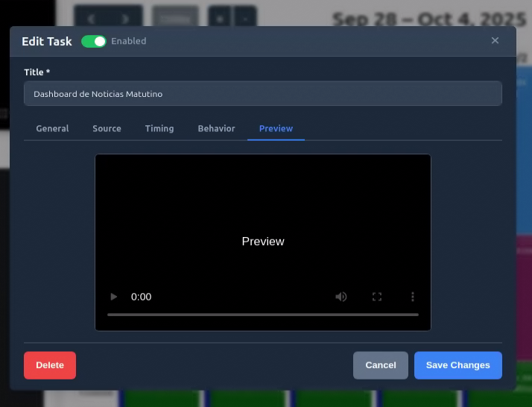
Task: Click the blurred Today button in calendar toolbar
Action: [176, 17]
